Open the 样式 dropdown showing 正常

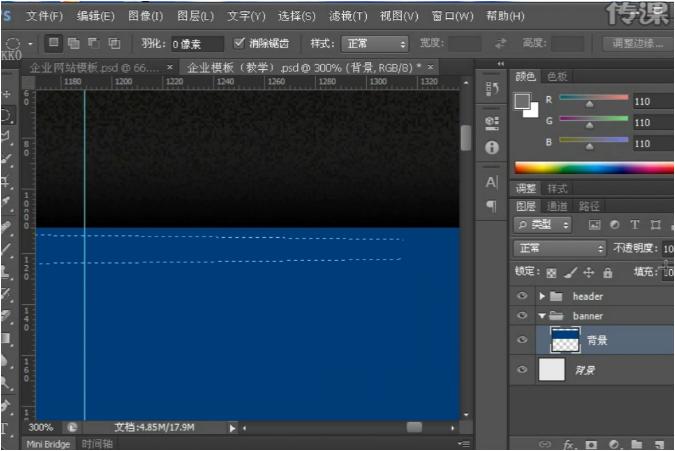[375, 43]
